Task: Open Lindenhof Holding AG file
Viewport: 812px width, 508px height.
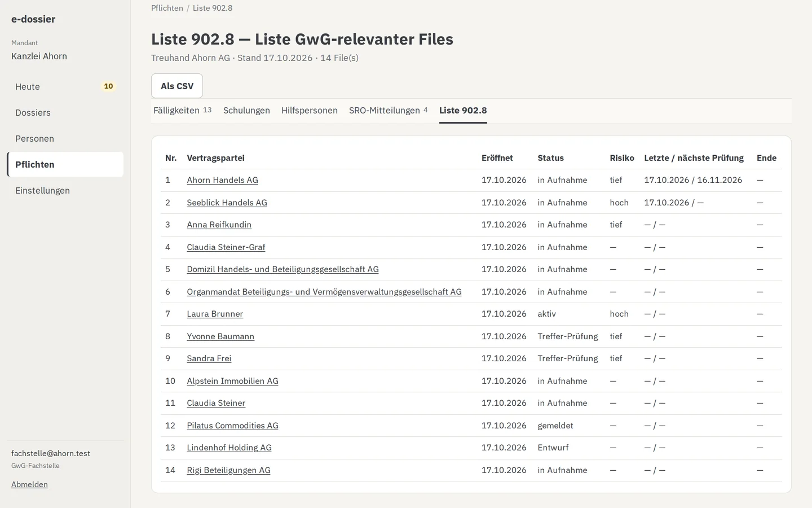Action: [229, 448]
